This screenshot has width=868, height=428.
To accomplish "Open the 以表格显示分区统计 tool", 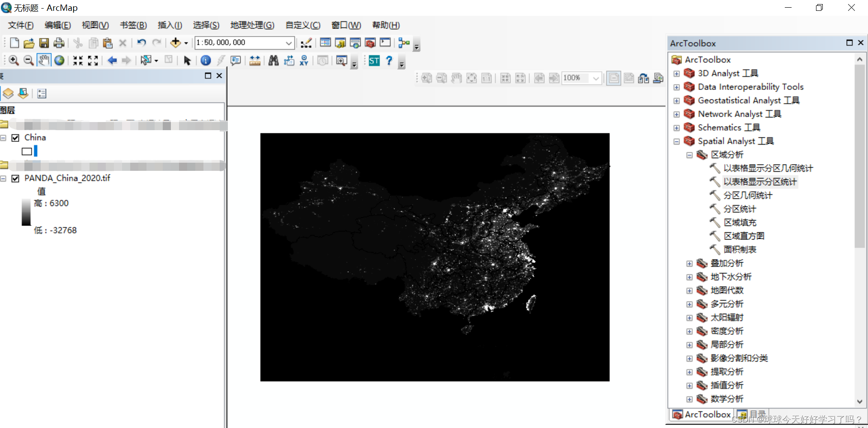I will (x=760, y=182).
